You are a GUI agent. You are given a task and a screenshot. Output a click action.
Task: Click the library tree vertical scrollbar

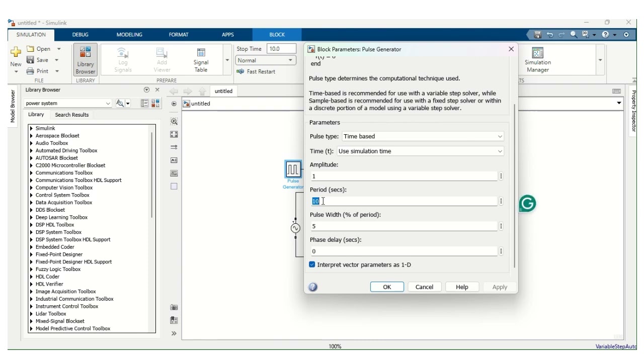[x=152, y=174]
